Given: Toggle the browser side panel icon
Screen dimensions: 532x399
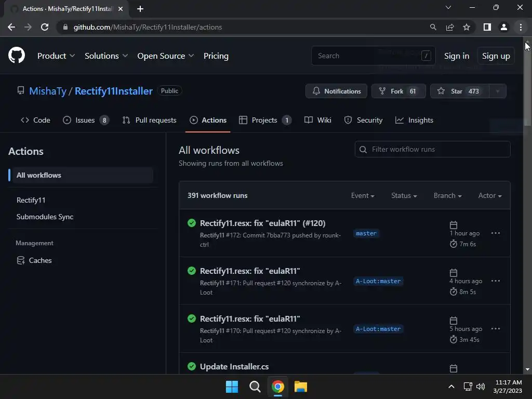Looking at the screenshot, I should (487, 27).
